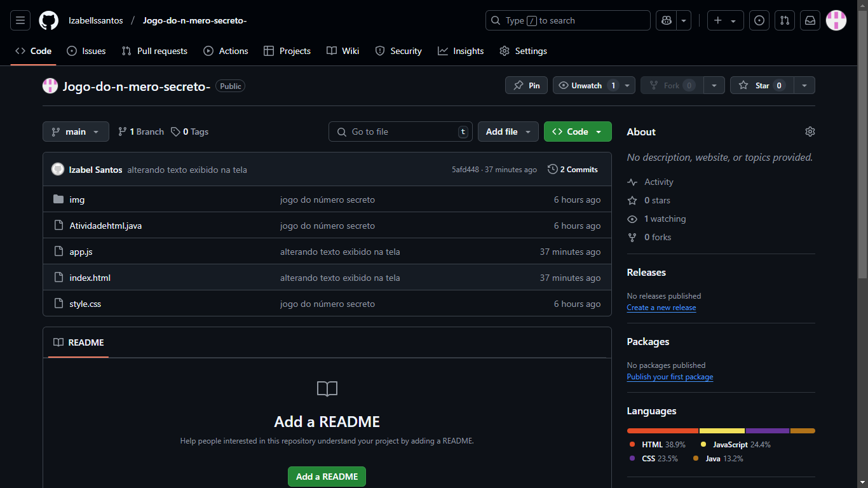This screenshot has height=488, width=868.
Task: Go to GitHub home via Octocat logo
Action: point(48,20)
